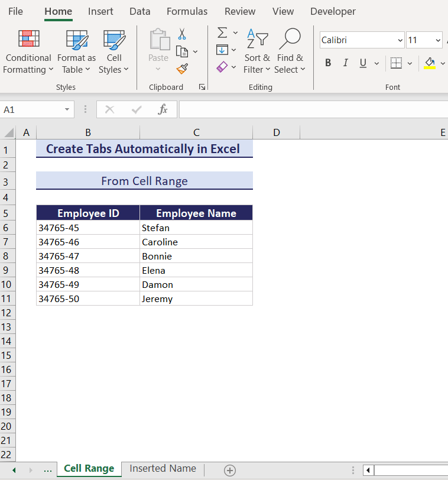Switch to the Data tab

pyautogui.click(x=140, y=11)
